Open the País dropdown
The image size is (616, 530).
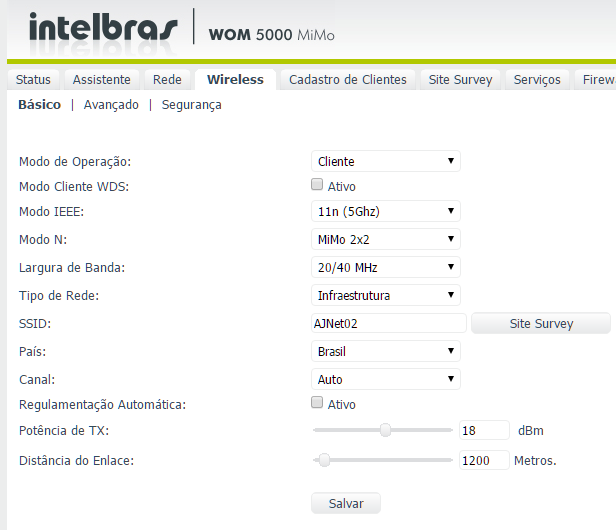coord(386,351)
